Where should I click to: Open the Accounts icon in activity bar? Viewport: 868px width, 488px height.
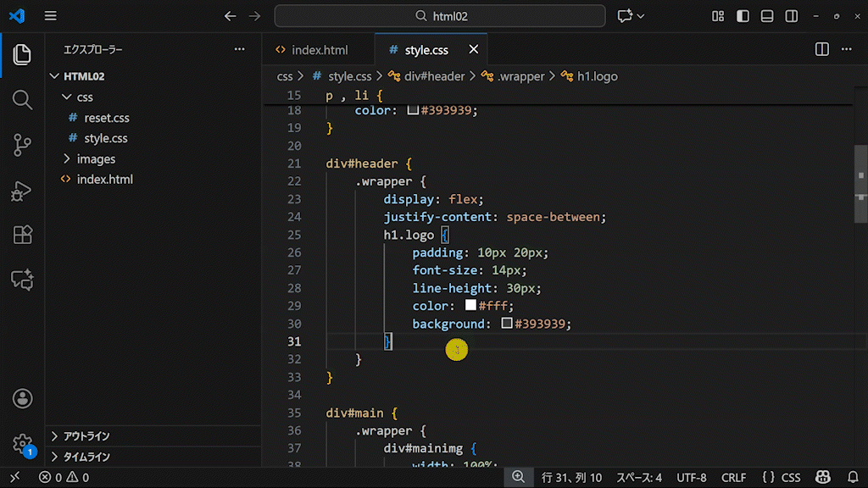(22, 398)
